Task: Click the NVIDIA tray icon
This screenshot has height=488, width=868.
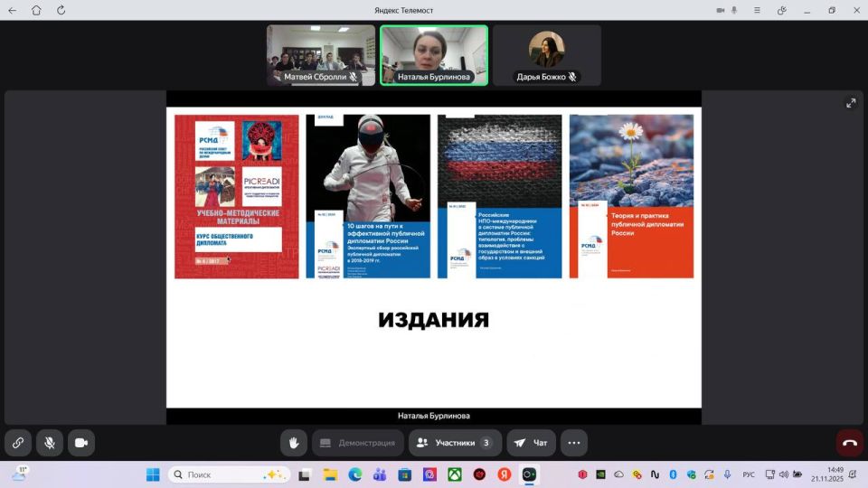Action: (600, 474)
